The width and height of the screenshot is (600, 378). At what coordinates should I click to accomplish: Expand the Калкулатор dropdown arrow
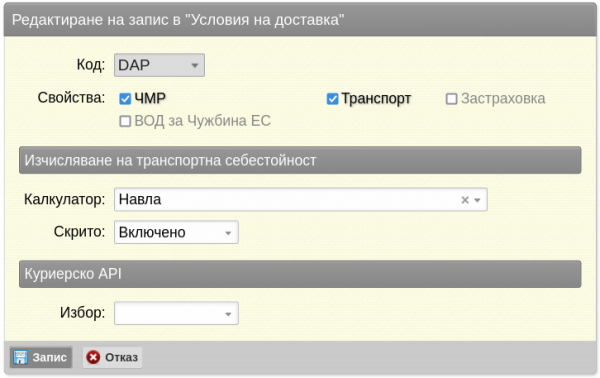tap(477, 200)
